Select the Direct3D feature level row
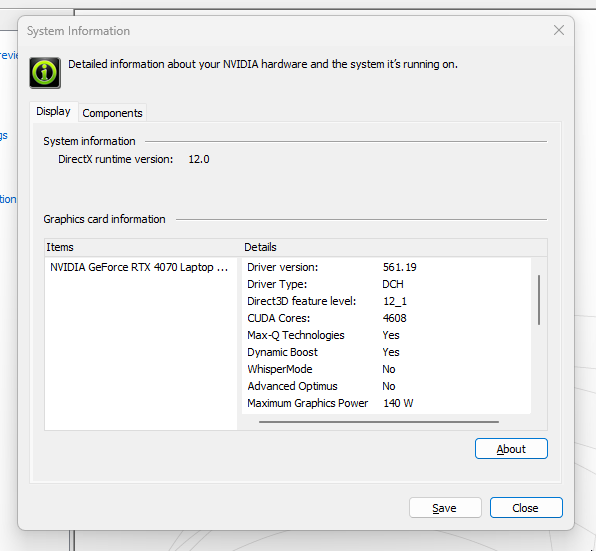The height and width of the screenshot is (551, 596). tap(386, 301)
